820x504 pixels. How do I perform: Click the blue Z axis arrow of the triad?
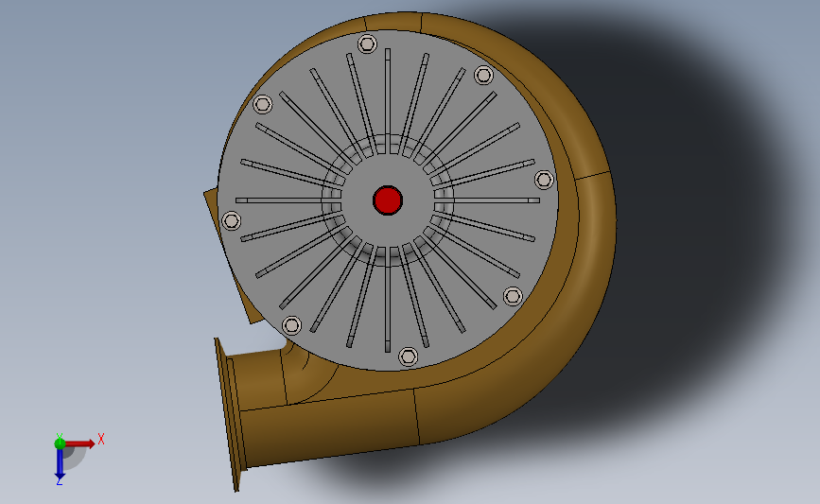(x=60, y=464)
